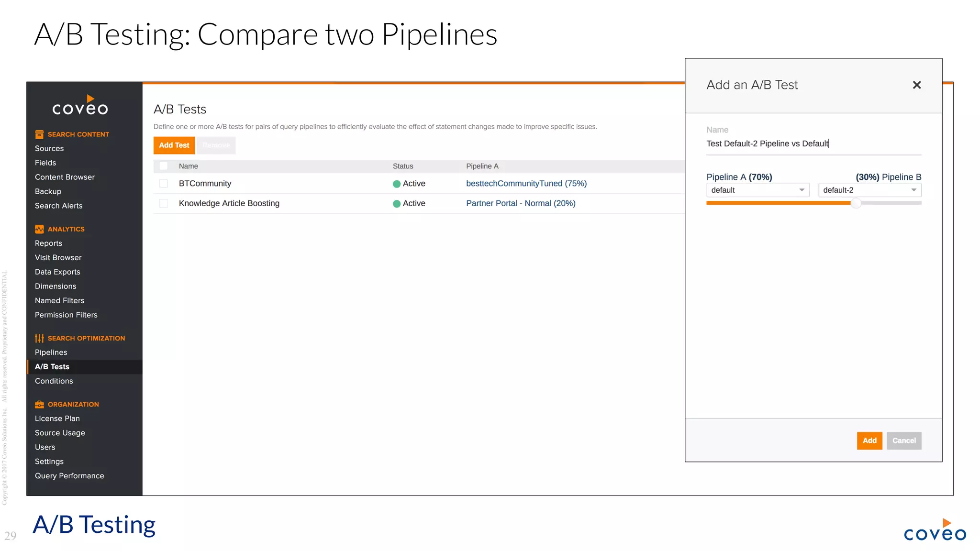
Task: Click BTCommunity green Active status dot
Action: pos(396,184)
